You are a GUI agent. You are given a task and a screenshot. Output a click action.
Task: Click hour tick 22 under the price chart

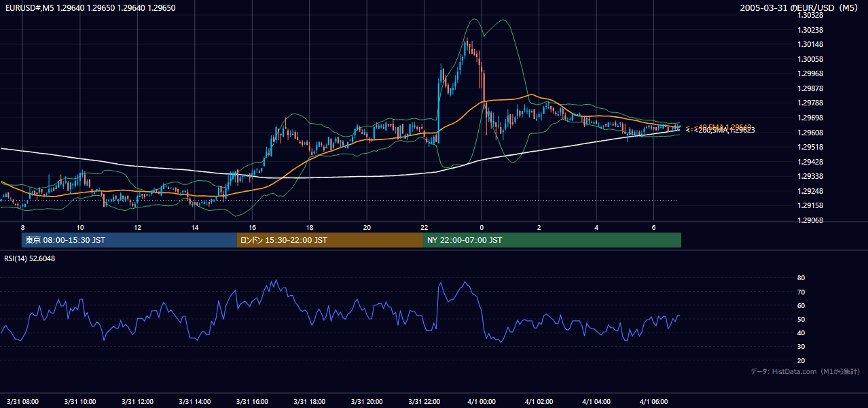click(x=424, y=227)
